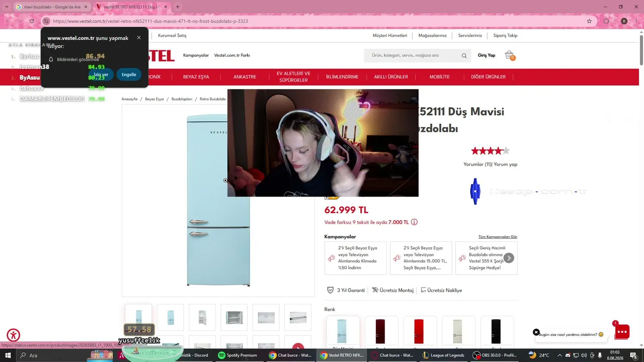View site information icon in address bar
The width and height of the screenshot is (644, 362).
coord(46,21)
